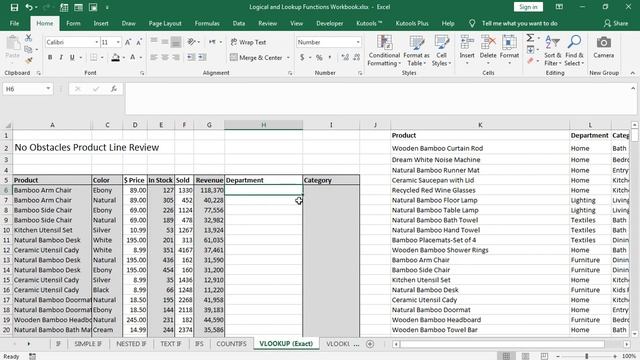640x360 pixels.
Task: Switch to the Developer ribbon tab
Action: point(329,23)
